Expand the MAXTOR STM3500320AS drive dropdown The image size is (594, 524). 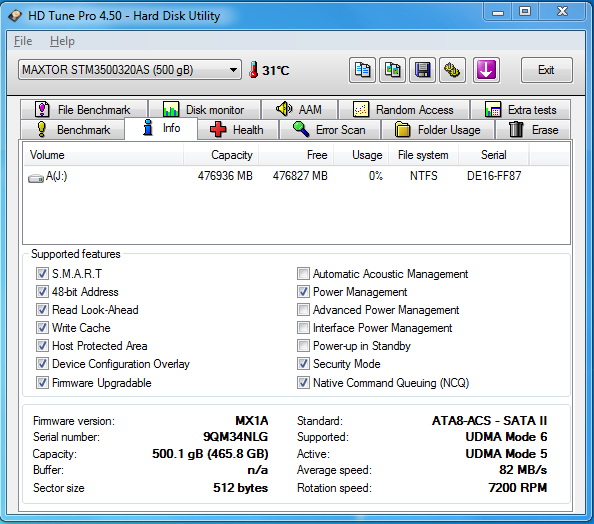130,70
